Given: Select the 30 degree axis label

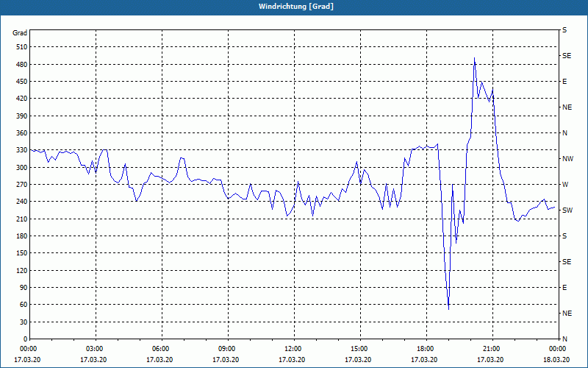Looking at the screenshot, I should click(x=24, y=322).
